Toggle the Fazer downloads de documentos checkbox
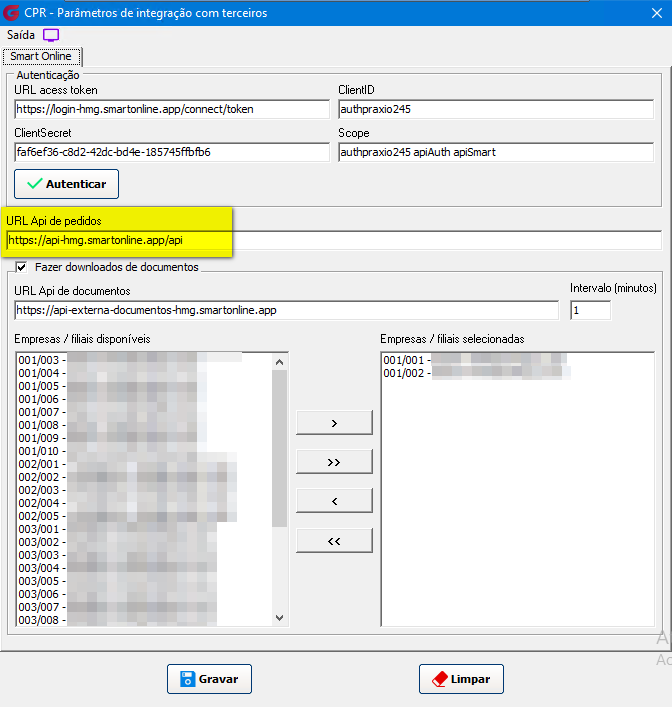Viewport: 672px width, 707px height. pyautogui.click(x=21, y=267)
